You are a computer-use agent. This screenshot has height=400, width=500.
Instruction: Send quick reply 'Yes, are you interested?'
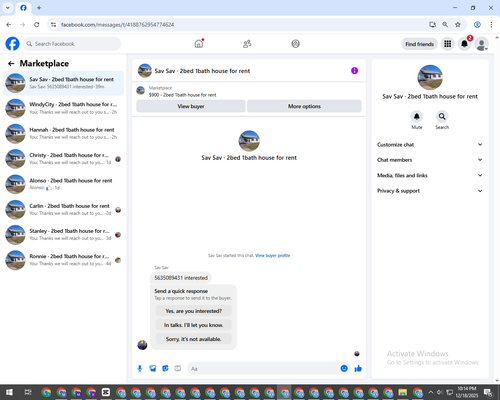(x=194, y=311)
